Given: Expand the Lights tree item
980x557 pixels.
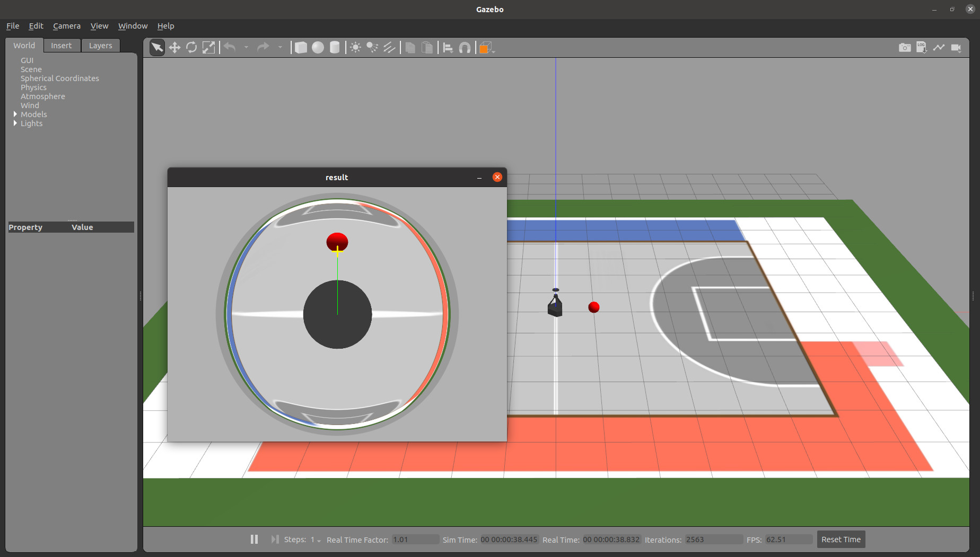Looking at the screenshot, I should point(15,123).
